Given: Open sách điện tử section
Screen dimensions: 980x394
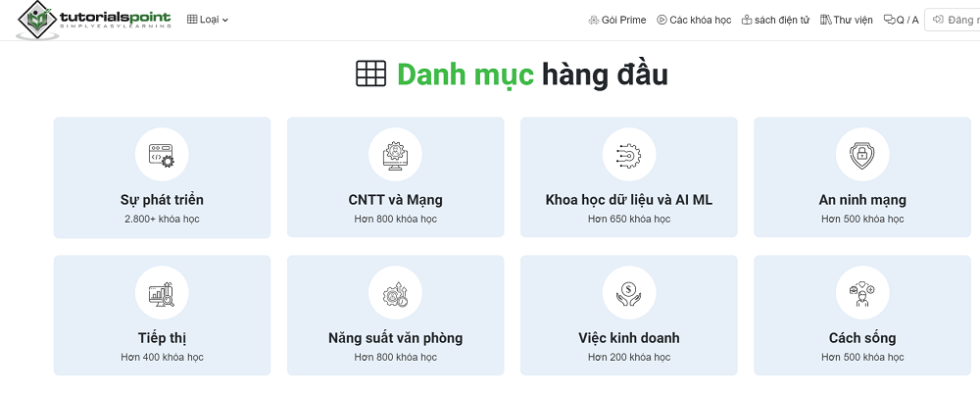Looking at the screenshot, I should tap(775, 20).
